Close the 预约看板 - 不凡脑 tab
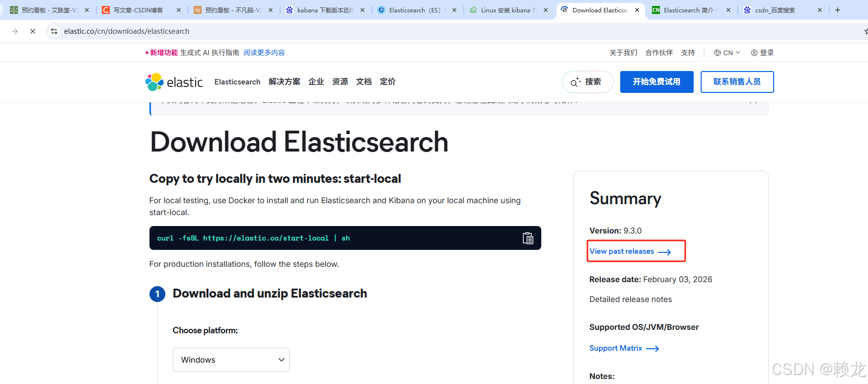 271,10
